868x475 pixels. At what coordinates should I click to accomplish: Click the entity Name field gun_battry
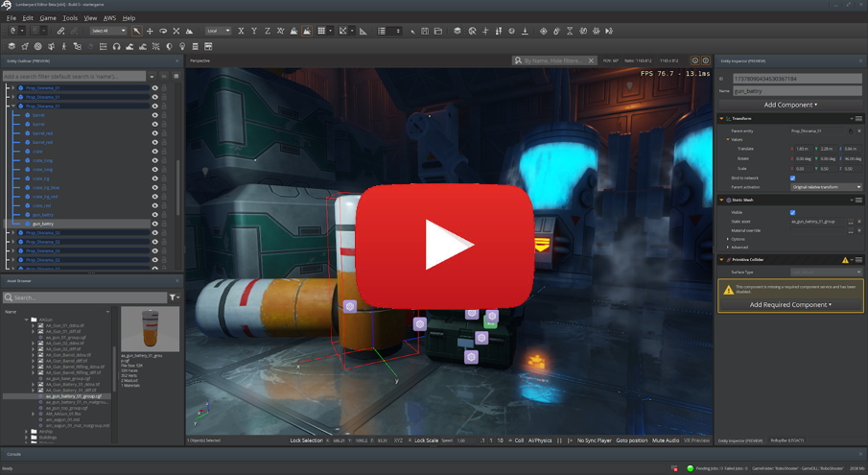click(x=797, y=91)
